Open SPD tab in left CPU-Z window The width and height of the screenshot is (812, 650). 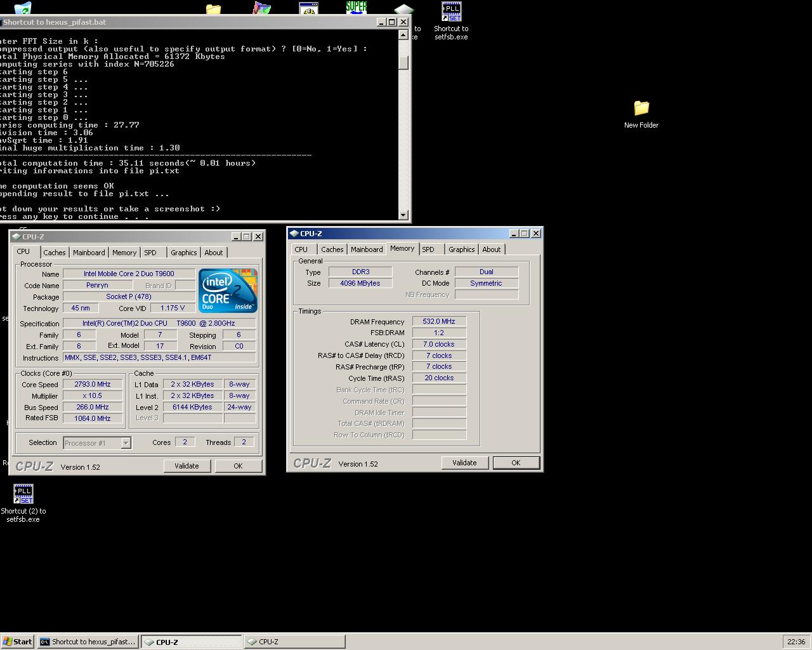[150, 253]
